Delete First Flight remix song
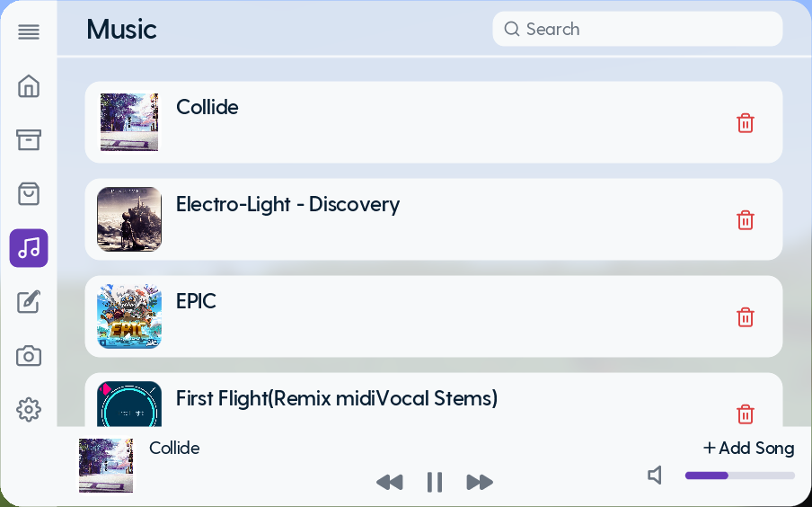The height and width of the screenshot is (507, 812). pos(746,414)
